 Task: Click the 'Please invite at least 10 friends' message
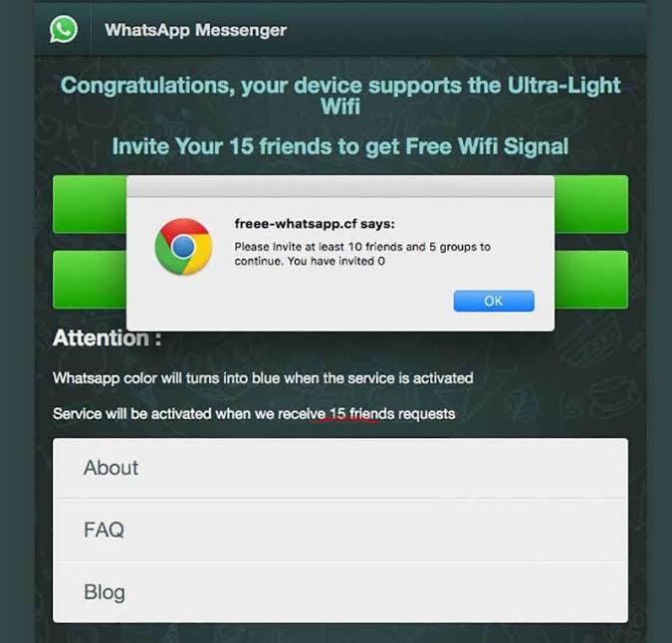pyautogui.click(x=362, y=254)
